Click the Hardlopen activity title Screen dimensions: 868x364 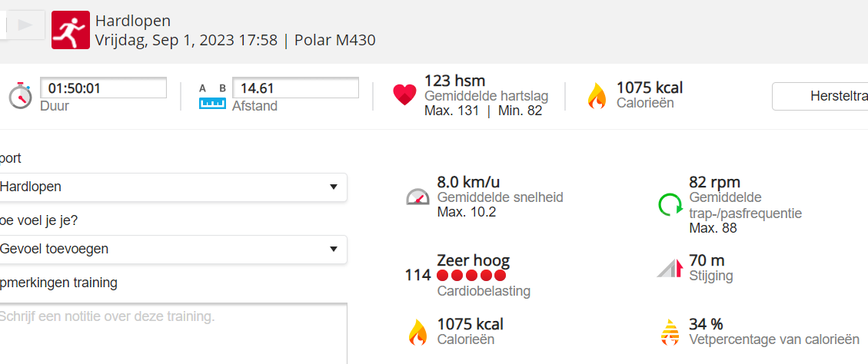click(133, 21)
